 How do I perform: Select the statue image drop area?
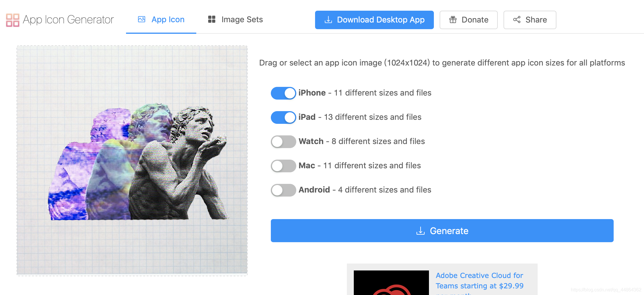pyautogui.click(x=132, y=160)
